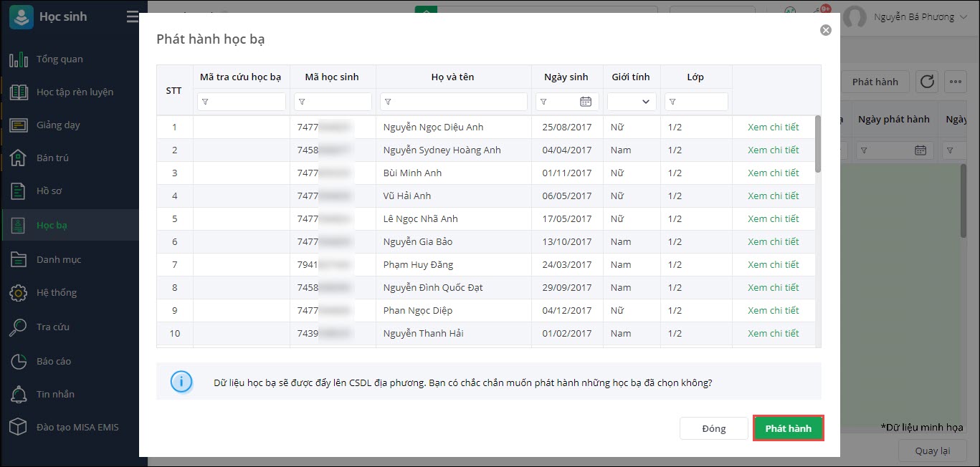Click the Học sinh app logo
This screenshot has height=467, width=980.
point(21,17)
